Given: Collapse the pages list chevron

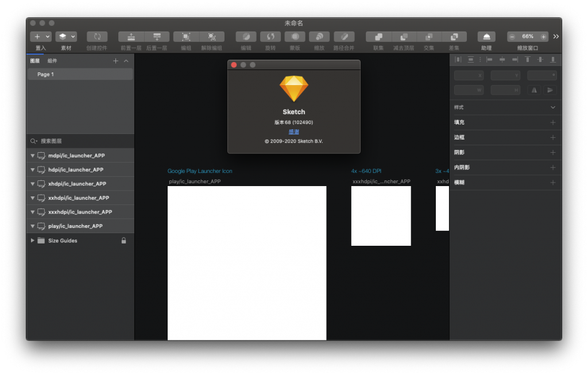Looking at the screenshot, I should pyautogui.click(x=126, y=61).
